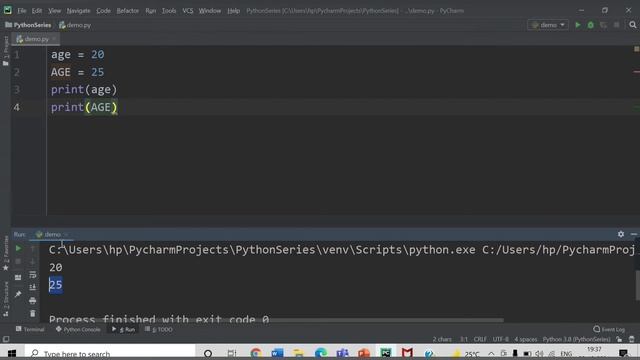
Task: Toggle tool window buttons icon at bottom-left corner
Action: pyautogui.click(x=6, y=339)
